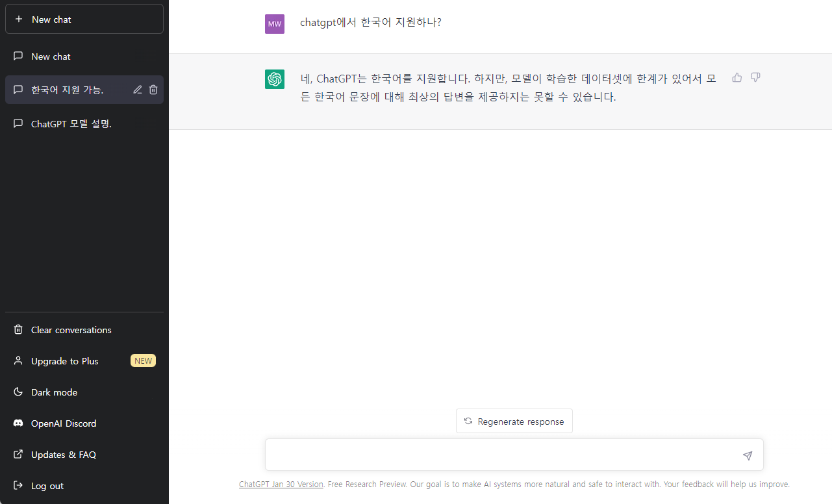832x504 pixels.
Task: Click the regenerate circular arrows icon
Action: (468, 422)
